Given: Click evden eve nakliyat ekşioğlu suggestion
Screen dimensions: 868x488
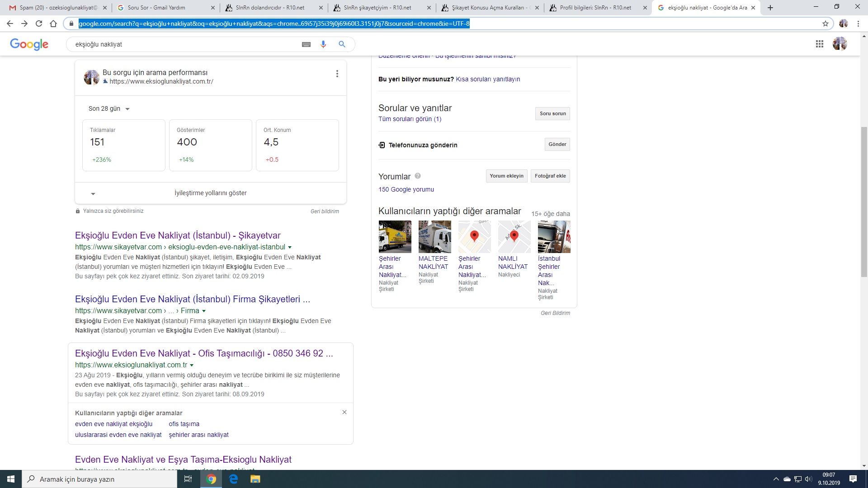Looking at the screenshot, I should [113, 424].
